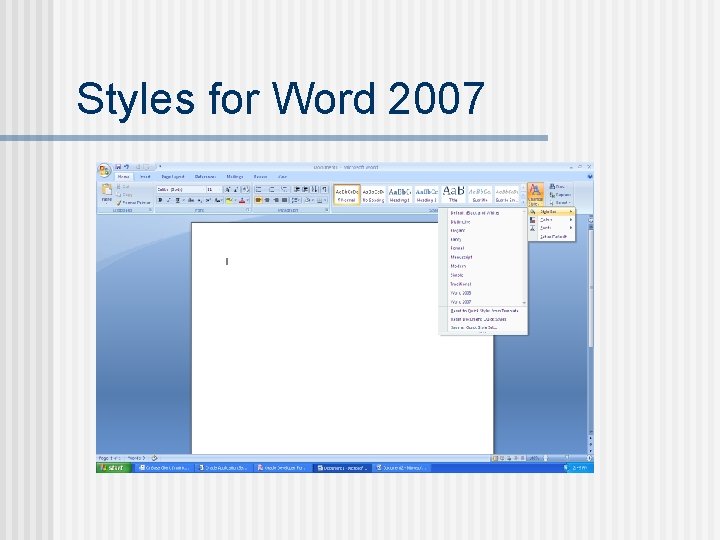This screenshot has width=720, height=540.
Task: Click the Multilevel List icon
Action: click(x=285, y=190)
